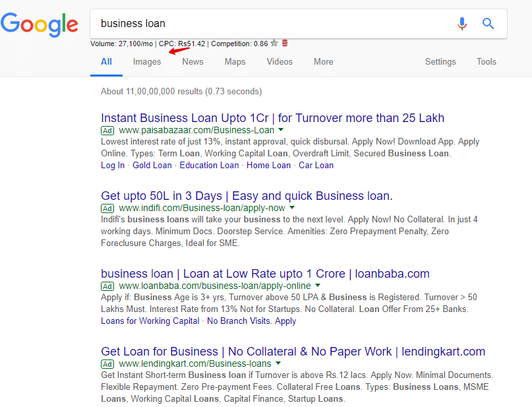Expand dropdown arrow next to paisabazaar URL
532x407 pixels.
point(281,130)
